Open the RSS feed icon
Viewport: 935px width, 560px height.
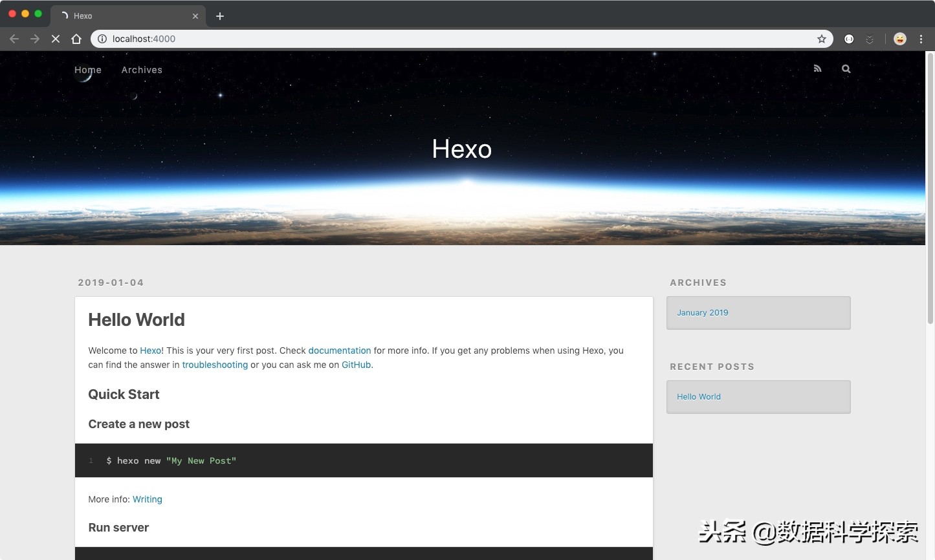coord(818,69)
